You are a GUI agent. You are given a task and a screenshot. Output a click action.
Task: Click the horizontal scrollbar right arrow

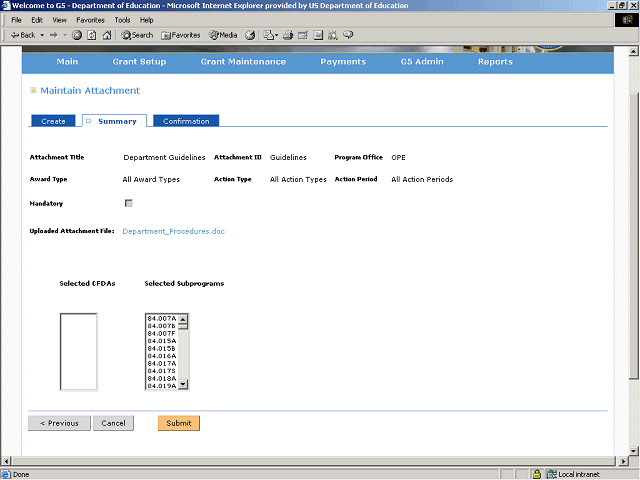[623, 461]
